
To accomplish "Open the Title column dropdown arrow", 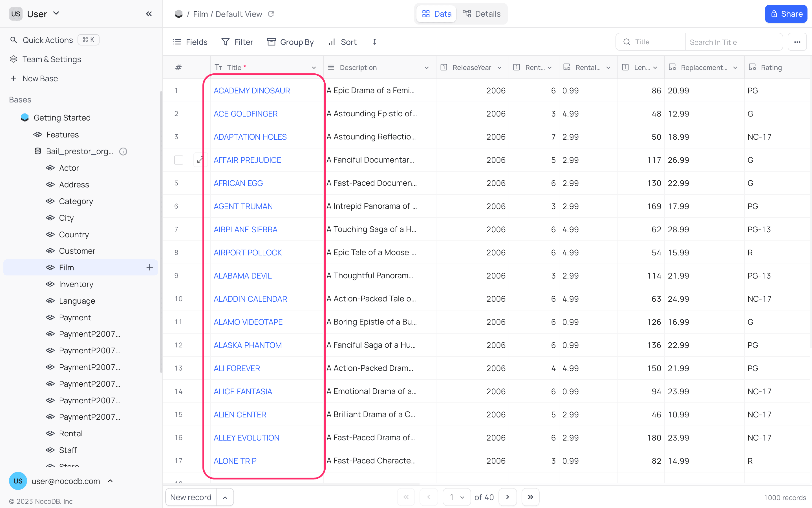I will 314,67.
